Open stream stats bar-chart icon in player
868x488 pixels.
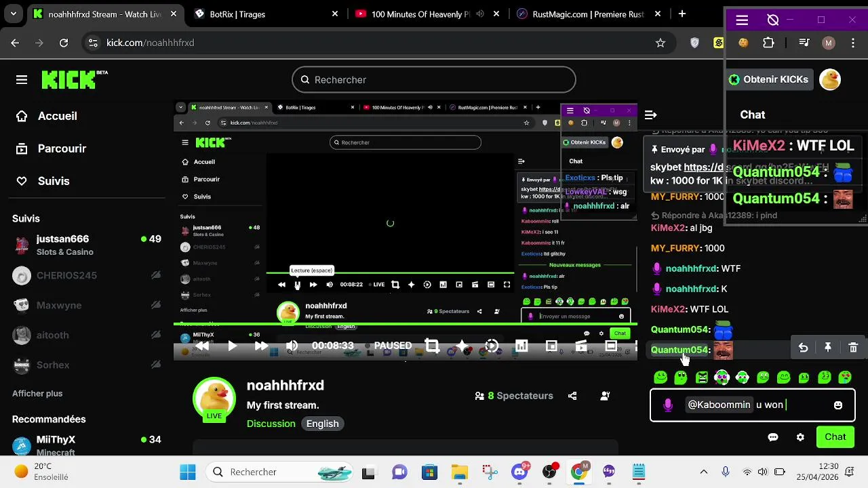[x=521, y=346]
